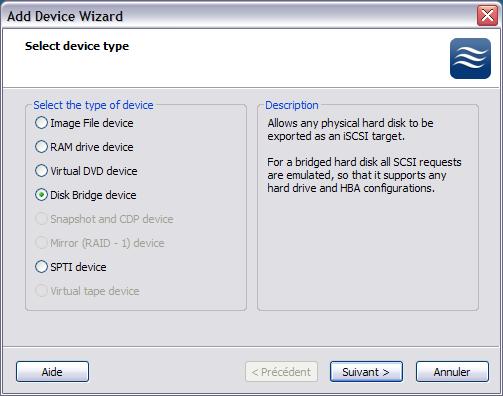
Task: Click the Select device type heading
Action: pos(77,46)
